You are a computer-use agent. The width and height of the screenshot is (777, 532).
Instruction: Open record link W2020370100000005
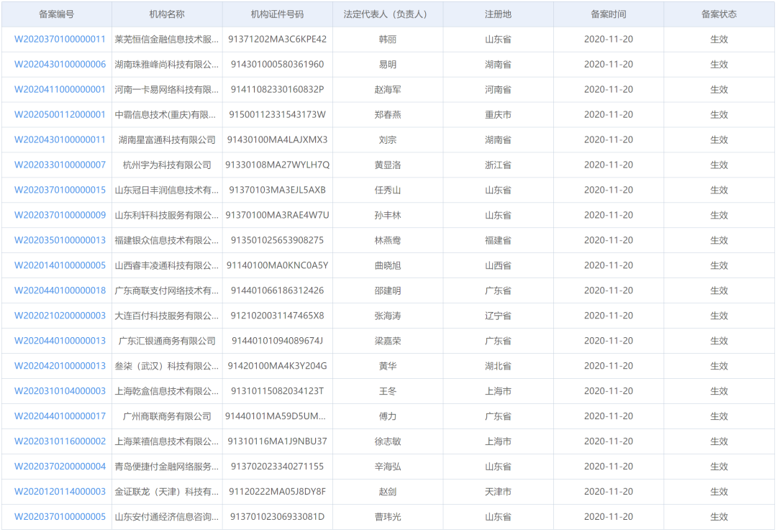click(60, 517)
